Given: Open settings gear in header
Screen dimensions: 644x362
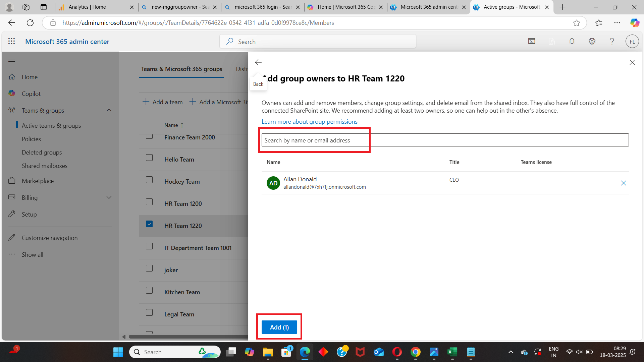Looking at the screenshot, I should pos(592,41).
